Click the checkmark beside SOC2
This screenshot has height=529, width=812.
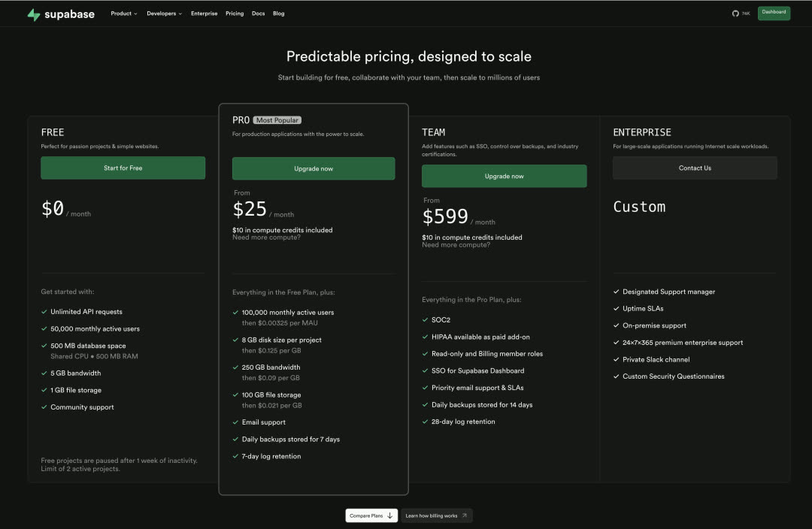click(x=425, y=319)
